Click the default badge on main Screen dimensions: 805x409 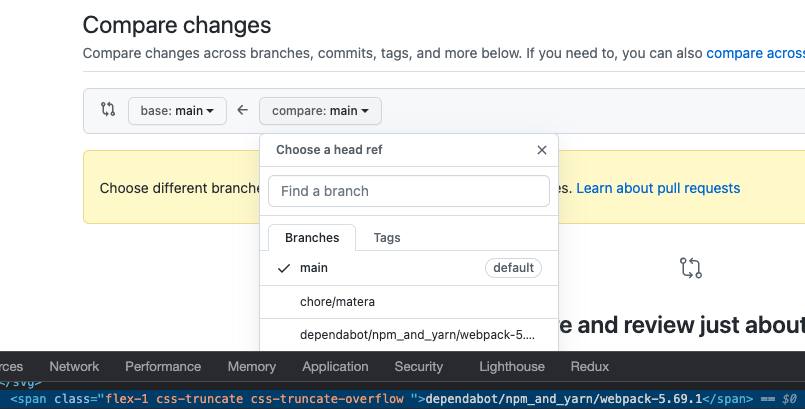513,268
